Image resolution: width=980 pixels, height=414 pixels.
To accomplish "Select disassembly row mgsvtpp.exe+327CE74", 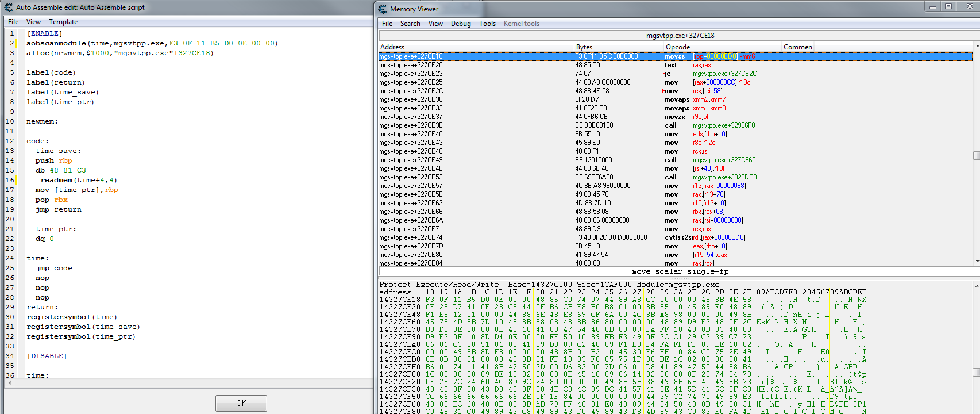I will [x=675, y=237].
